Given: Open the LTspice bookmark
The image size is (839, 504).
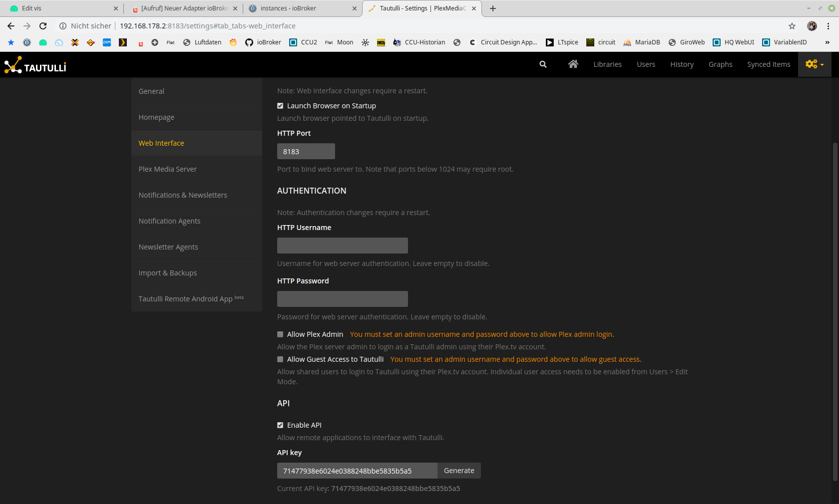Looking at the screenshot, I should tap(562, 42).
